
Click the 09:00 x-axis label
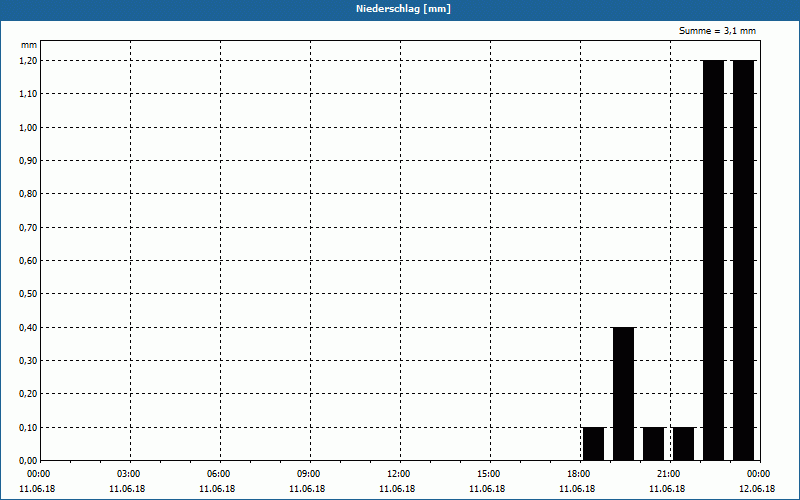click(309, 474)
